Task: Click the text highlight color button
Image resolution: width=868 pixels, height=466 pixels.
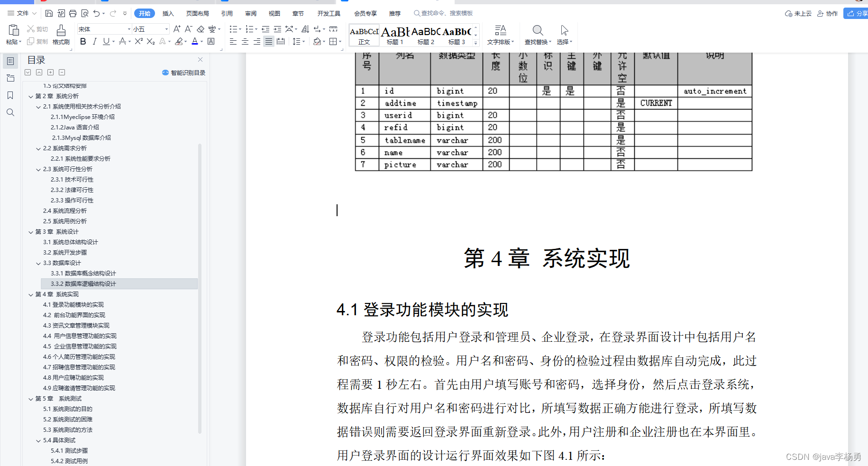Action: click(179, 42)
